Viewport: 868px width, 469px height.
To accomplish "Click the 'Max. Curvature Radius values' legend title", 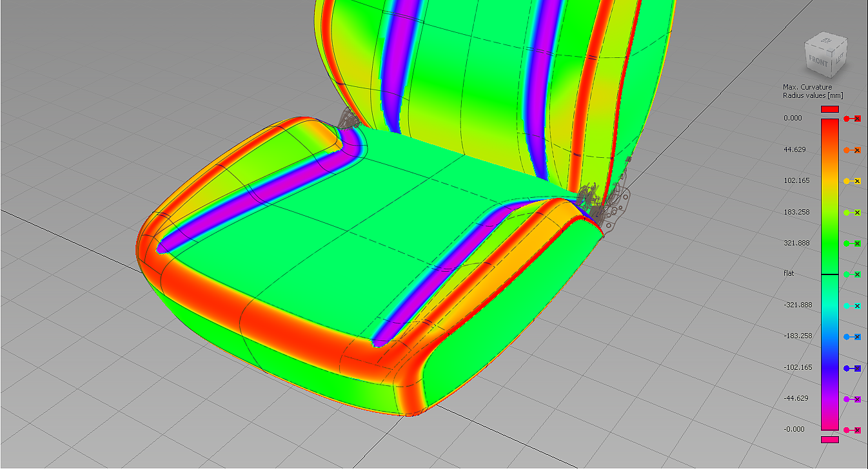I will [x=812, y=91].
